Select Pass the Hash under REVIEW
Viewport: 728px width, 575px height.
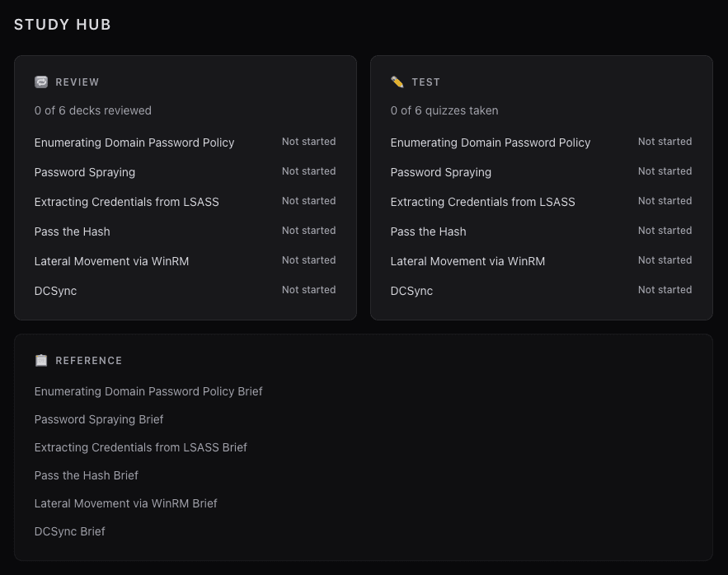[x=72, y=231]
